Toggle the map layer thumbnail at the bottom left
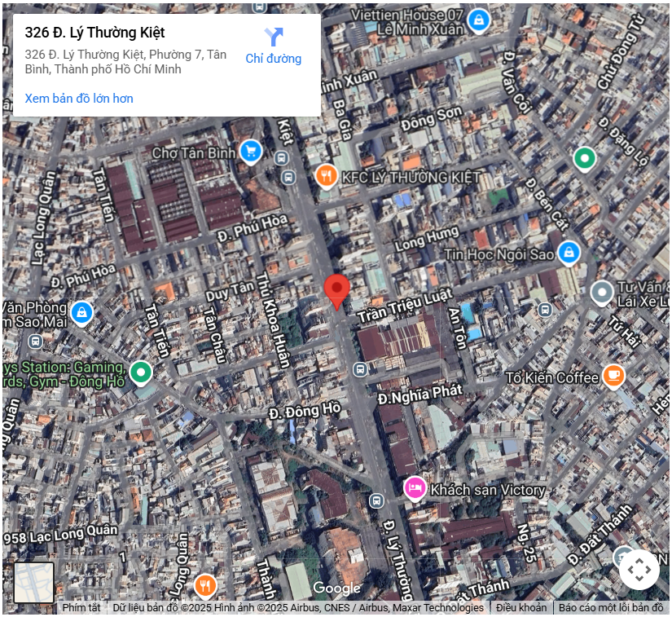 click(x=34, y=582)
